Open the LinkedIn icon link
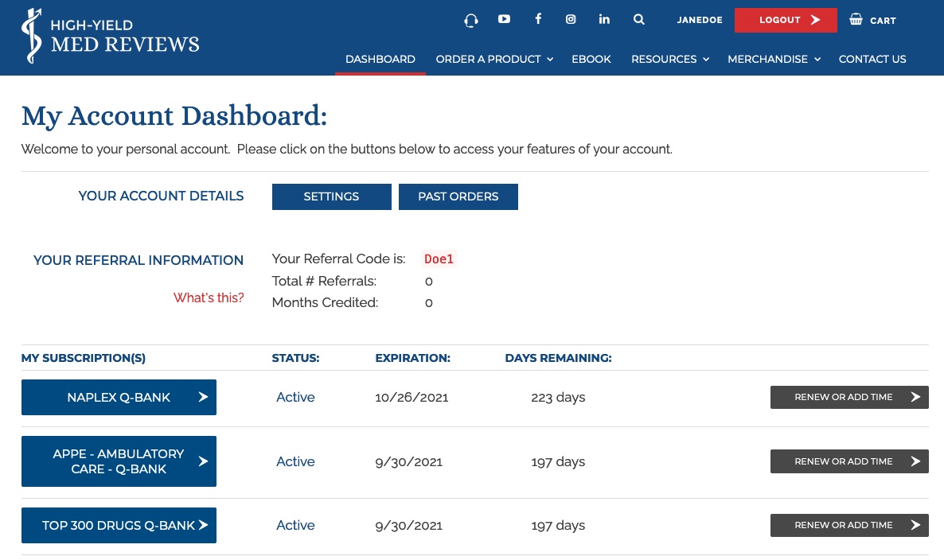Screen dimensions: 944x560 point(604,19)
